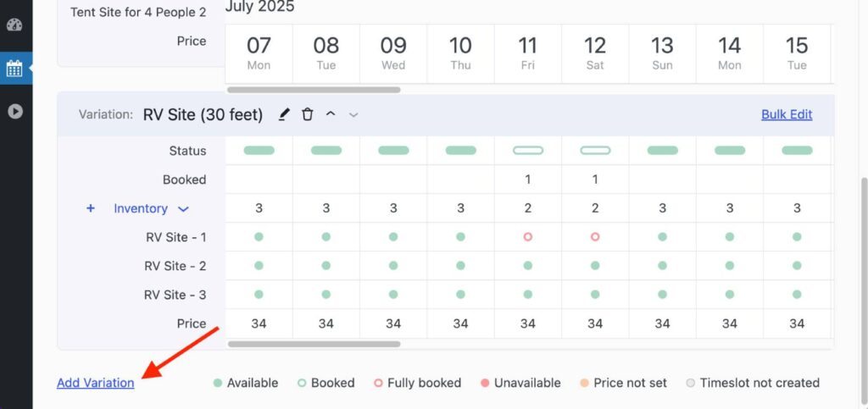Screen dimensions: 868x409
Task: Open the dashboard gauge icon in sidebar
Action: click(14, 25)
